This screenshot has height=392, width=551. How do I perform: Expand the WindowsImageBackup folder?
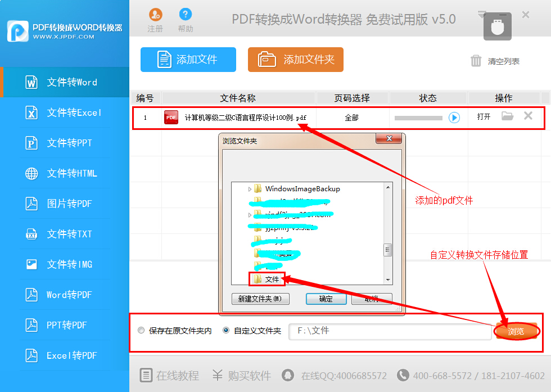pos(250,189)
